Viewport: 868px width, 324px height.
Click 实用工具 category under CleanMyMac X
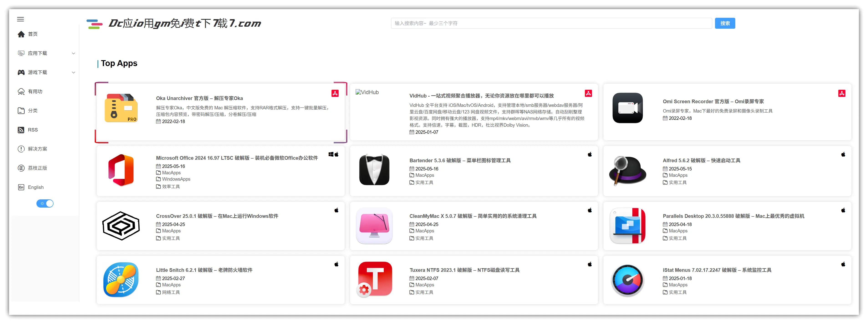tap(424, 239)
